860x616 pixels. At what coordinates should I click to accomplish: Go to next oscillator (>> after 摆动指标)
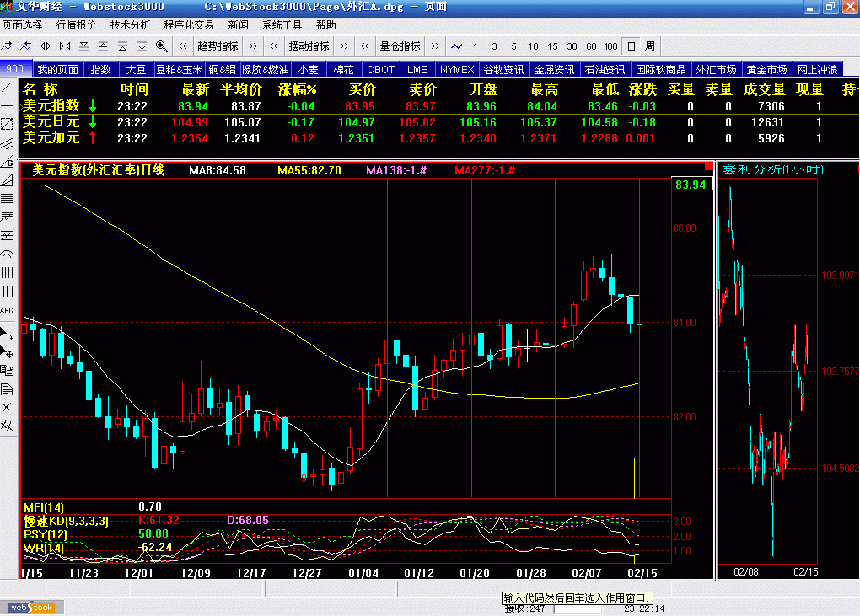tap(344, 46)
